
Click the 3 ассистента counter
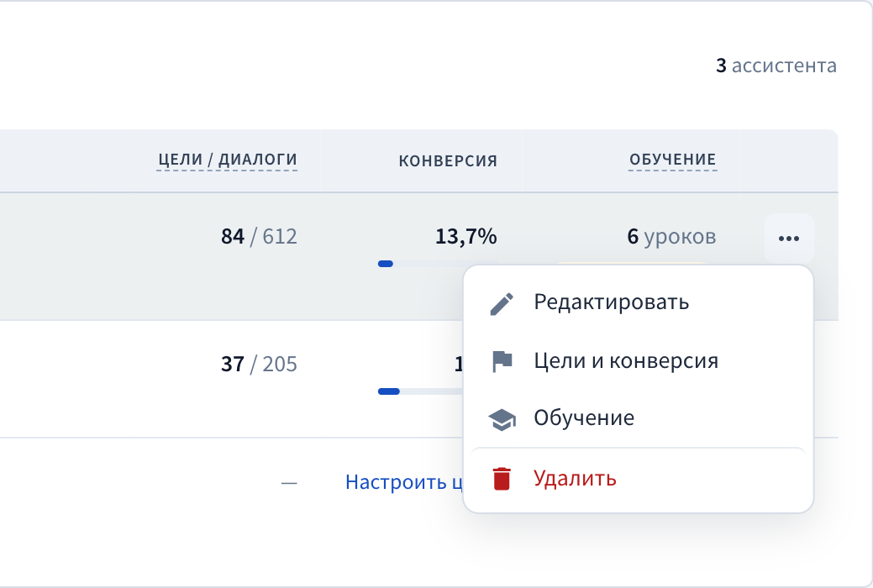click(776, 66)
